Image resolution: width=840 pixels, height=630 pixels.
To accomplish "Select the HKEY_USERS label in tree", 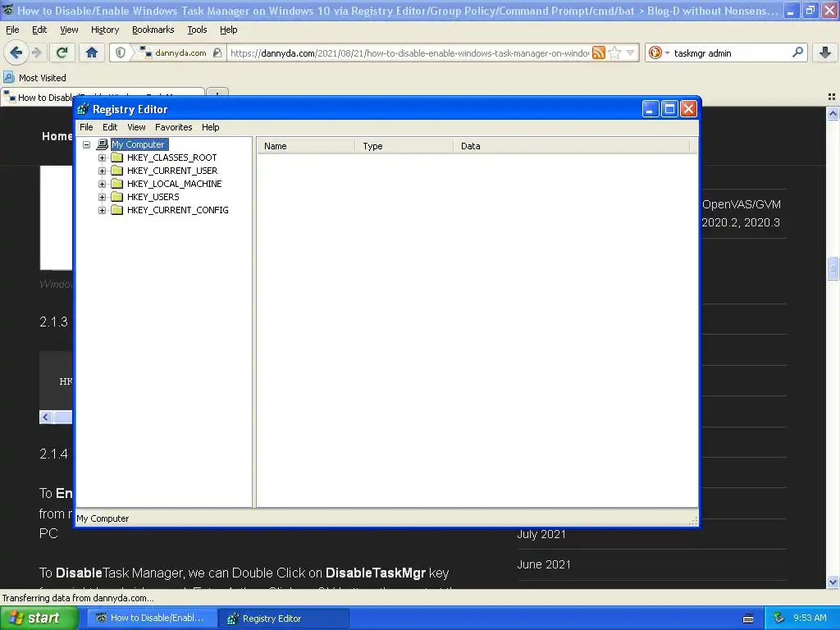I will (153, 197).
